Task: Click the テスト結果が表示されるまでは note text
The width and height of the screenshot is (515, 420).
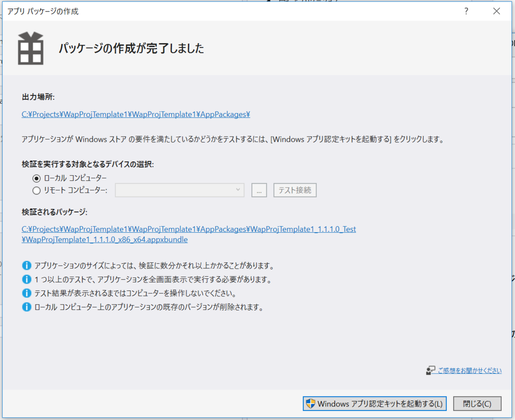Action: pyautogui.click(x=135, y=293)
